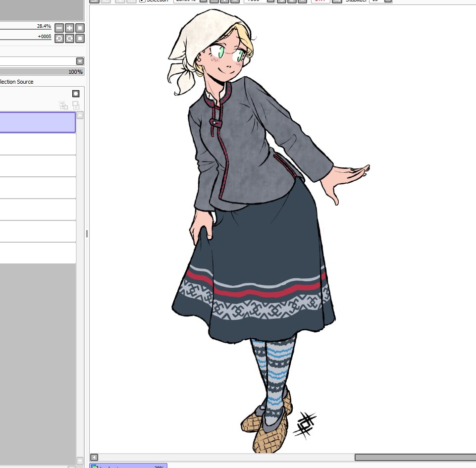Click the Selection Source label
The image size is (476, 468).
pyautogui.click(x=17, y=82)
